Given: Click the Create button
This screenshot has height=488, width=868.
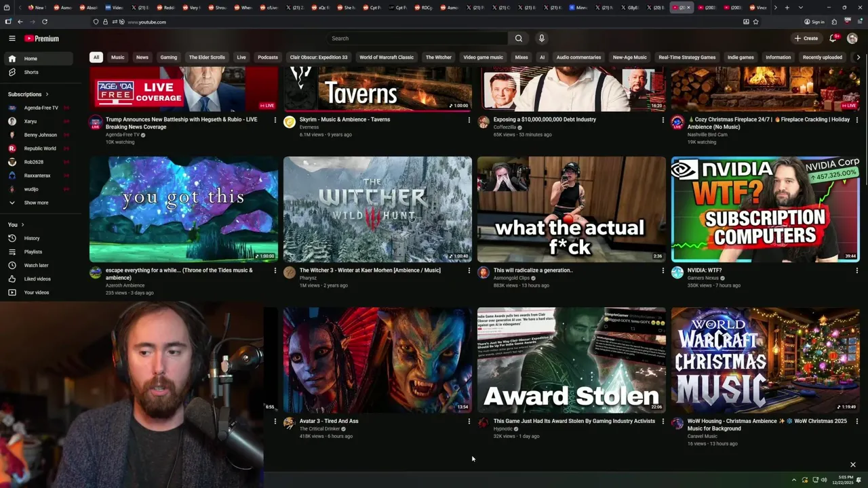Looking at the screenshot, I should pos(806,39).
